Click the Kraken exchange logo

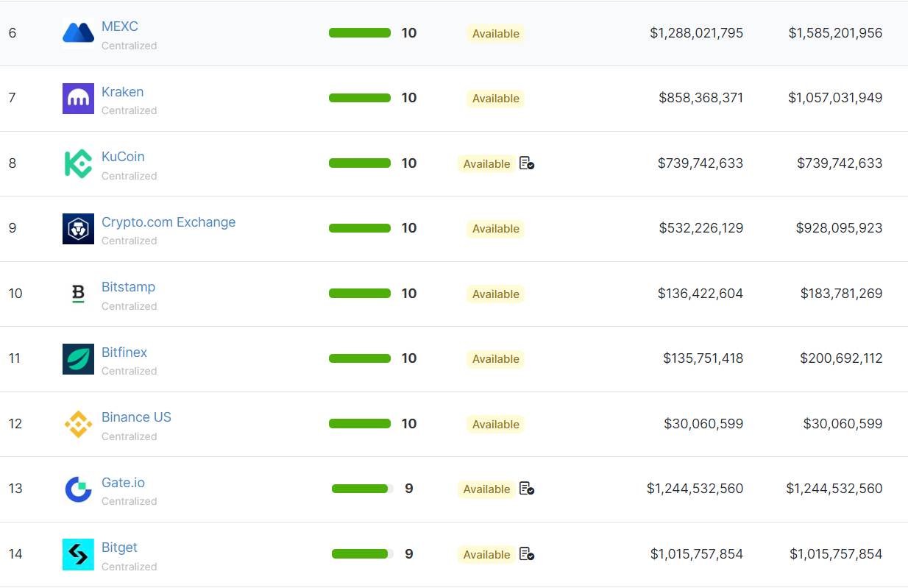78,99
